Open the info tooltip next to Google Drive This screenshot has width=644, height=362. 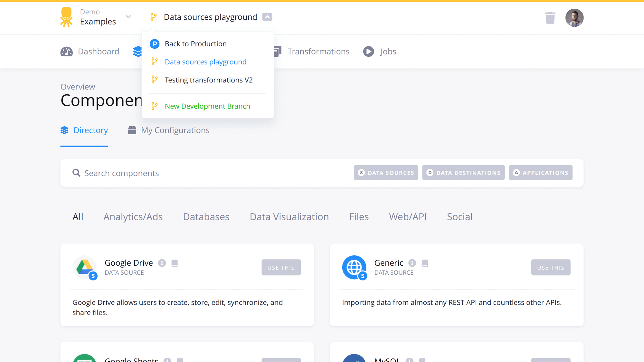[162, 263]
